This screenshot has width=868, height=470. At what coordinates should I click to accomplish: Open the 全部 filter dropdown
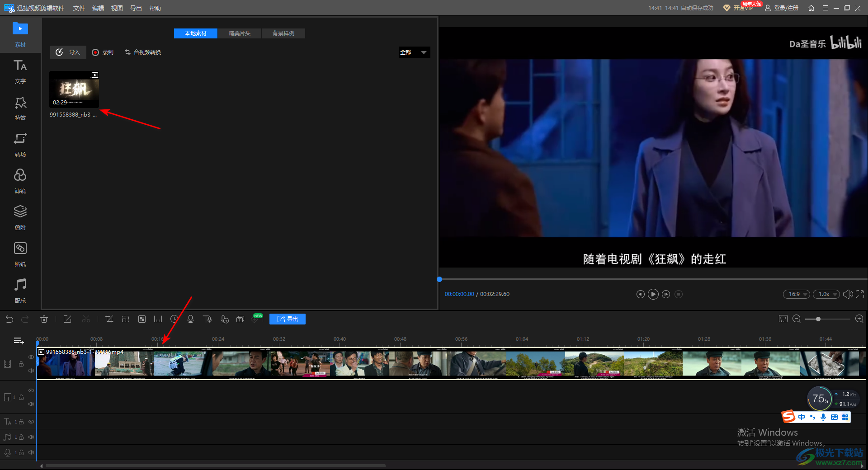414,52
